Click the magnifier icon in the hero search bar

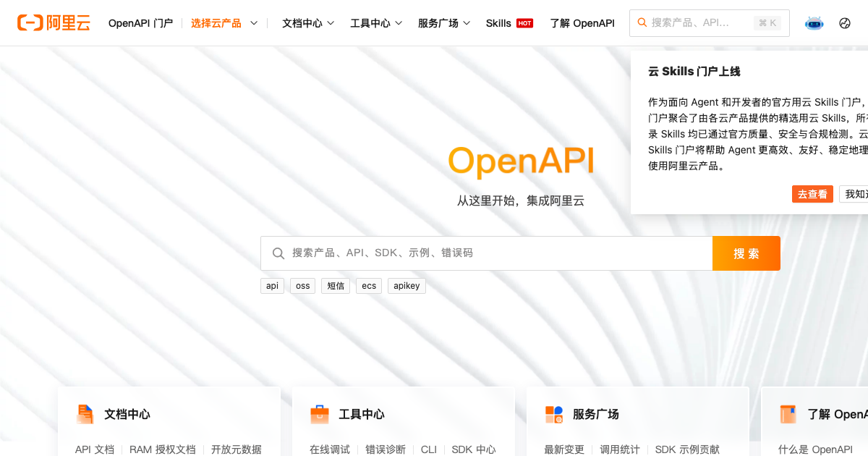pyautogui.click(x=278, y=253)
